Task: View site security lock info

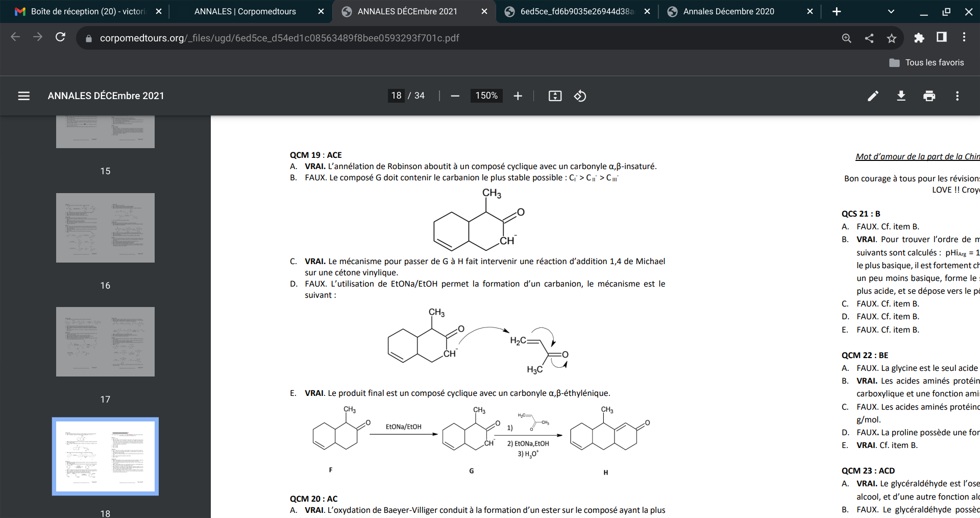Action: pyautogui.click(x=89, y=38)
